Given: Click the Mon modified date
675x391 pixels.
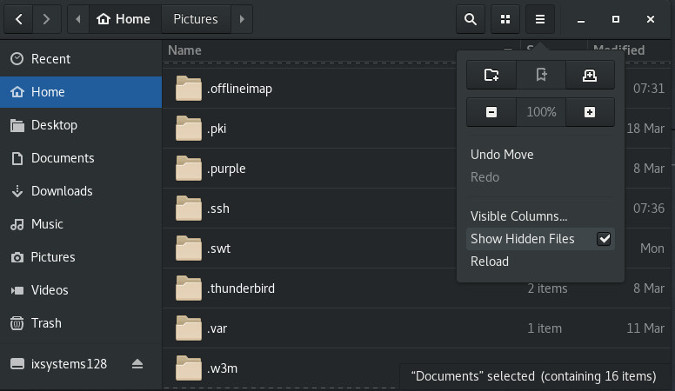Looking at the screenshot, I should (x=652, y=248).
